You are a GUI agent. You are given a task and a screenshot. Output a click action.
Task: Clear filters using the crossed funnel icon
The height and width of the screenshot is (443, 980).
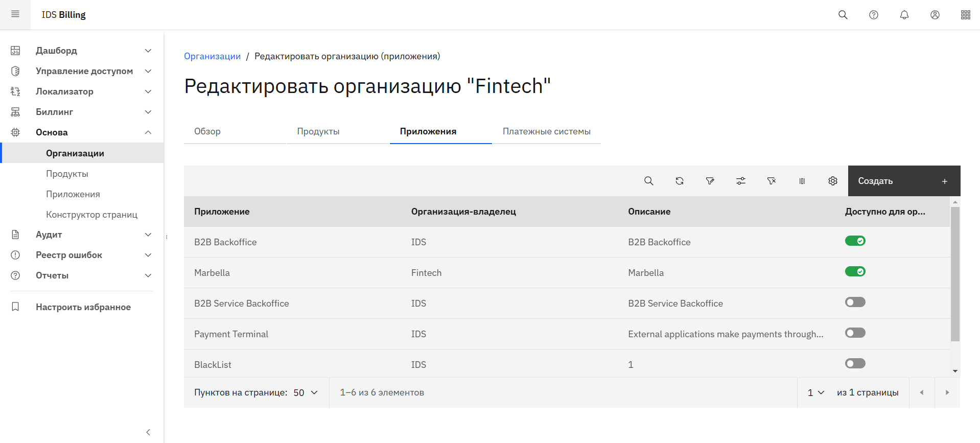tap(771, 181)
